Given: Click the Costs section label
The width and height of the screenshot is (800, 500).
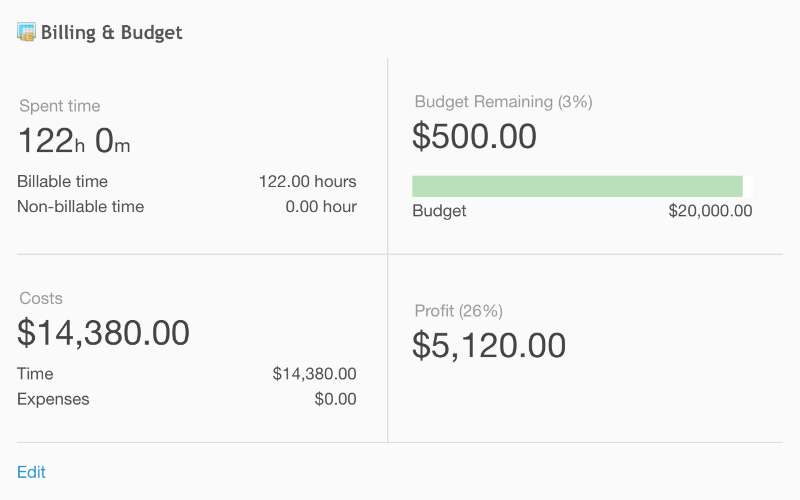Looking at the screenshot, I should tap(41, 298).
